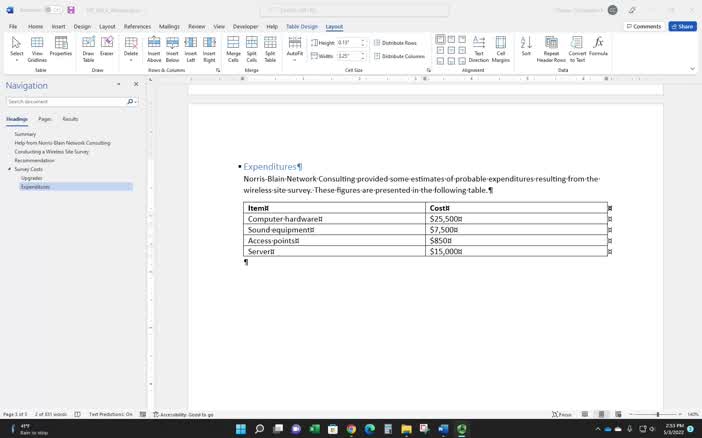Click Insert Below to add a row
Viewport: 702px width, 438px height.
172,48
